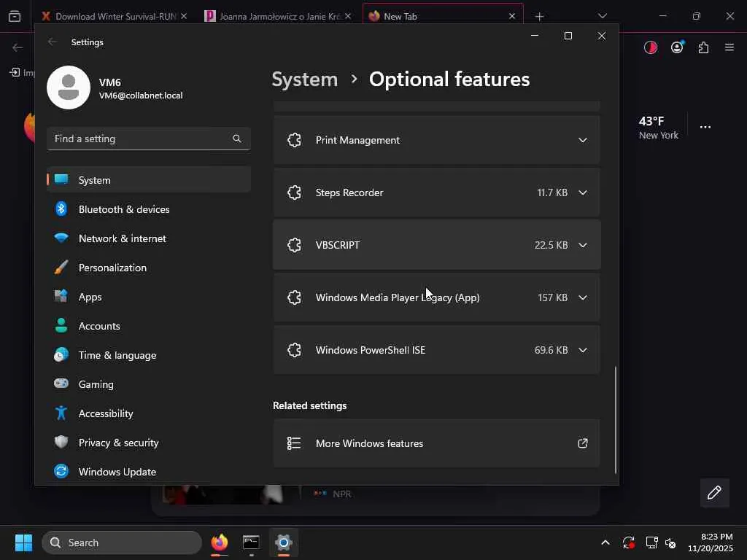Select the Windows Update sync icon

[x=61, y=471]
